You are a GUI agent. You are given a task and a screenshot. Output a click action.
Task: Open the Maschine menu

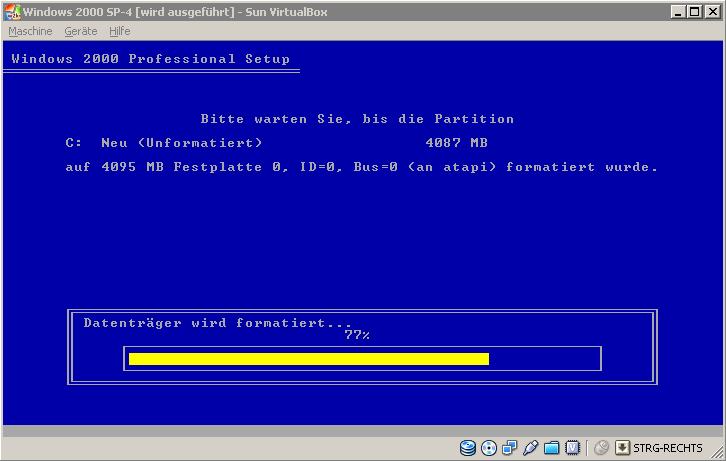click(29, 31)
